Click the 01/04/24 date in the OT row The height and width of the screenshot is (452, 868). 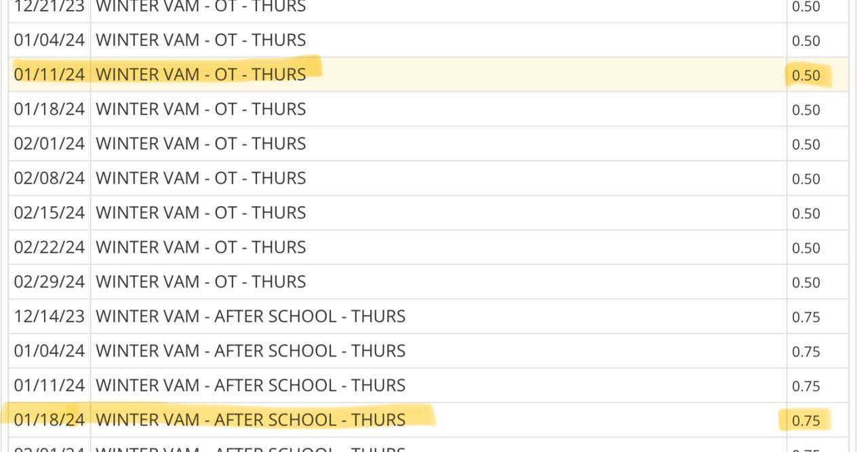point(49,40)
